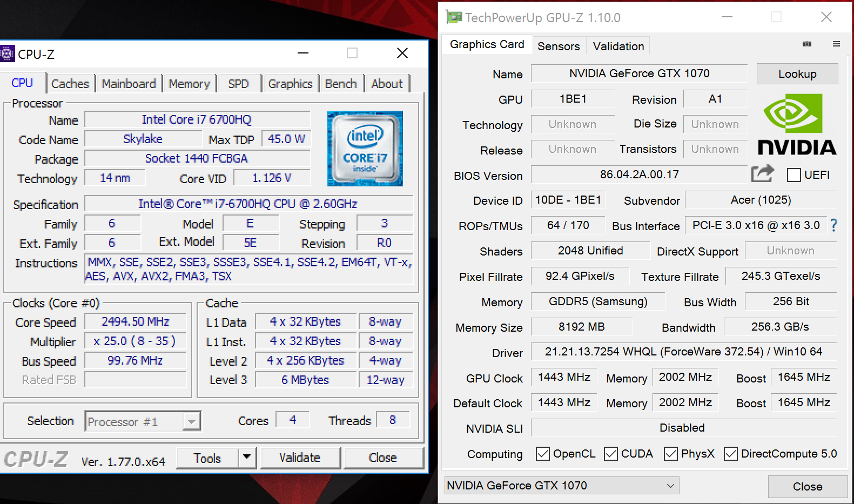This screenshot has height=504, width=854.
Task: Toggle the OpenCL checkbox
Action: click(x=543, y=454)
